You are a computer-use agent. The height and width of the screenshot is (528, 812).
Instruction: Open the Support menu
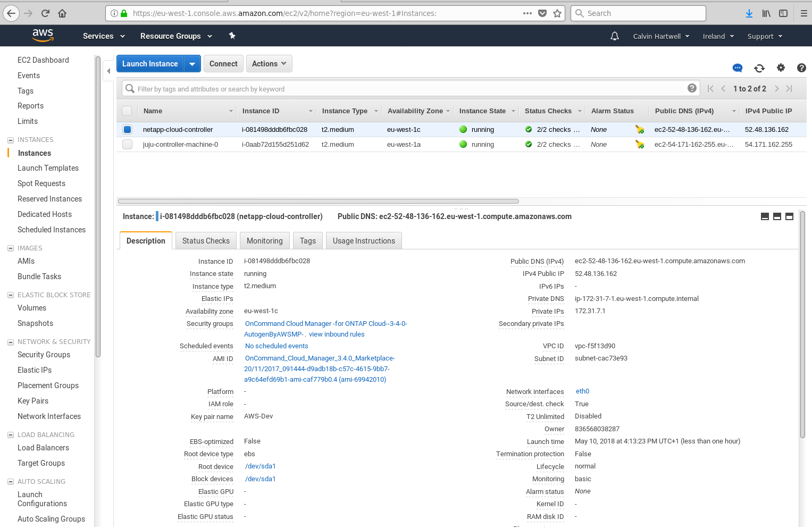pyautogui.click(x=765, y=36)
